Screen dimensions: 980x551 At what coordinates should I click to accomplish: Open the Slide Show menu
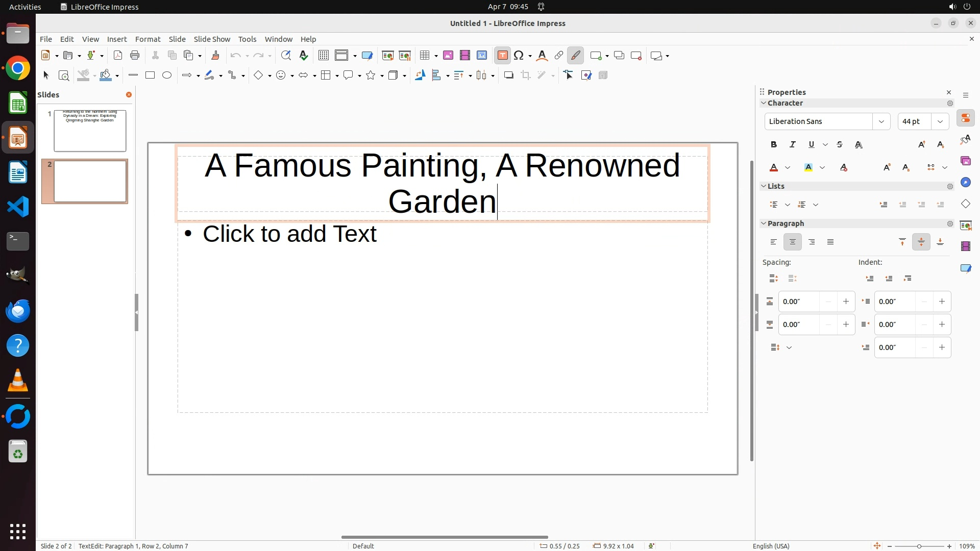[x=212, y=39]
